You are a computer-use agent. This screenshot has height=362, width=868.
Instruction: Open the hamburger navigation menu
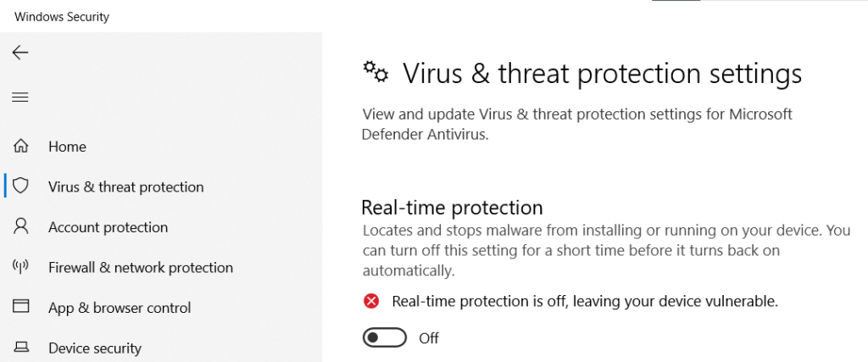click(x=20, y=97)
